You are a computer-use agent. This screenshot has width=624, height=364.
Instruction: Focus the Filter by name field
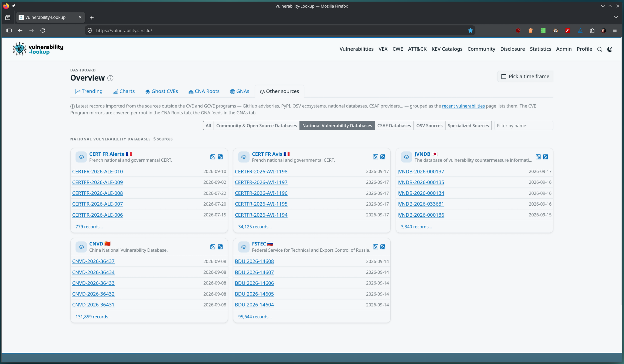523,126
